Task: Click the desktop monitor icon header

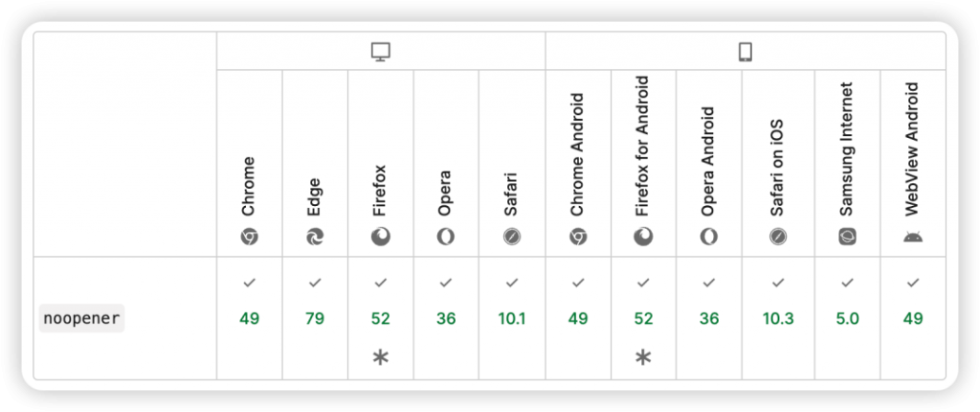Action: click(381, 52)
